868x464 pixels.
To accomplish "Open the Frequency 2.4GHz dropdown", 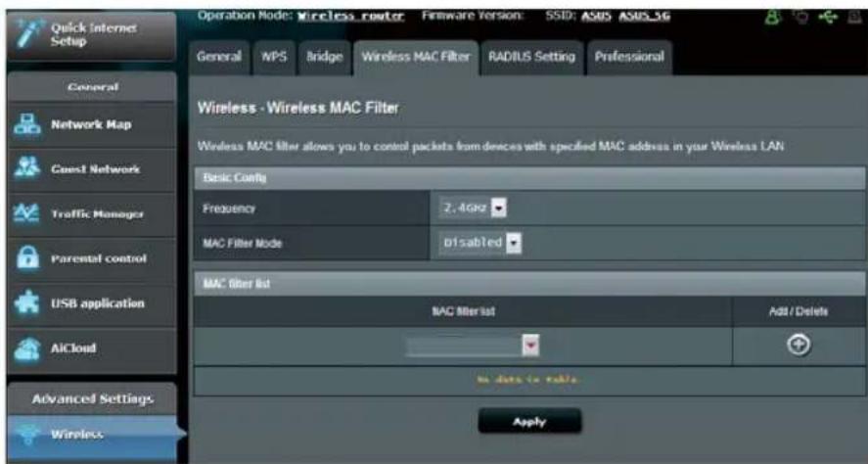I will point(474,209).
